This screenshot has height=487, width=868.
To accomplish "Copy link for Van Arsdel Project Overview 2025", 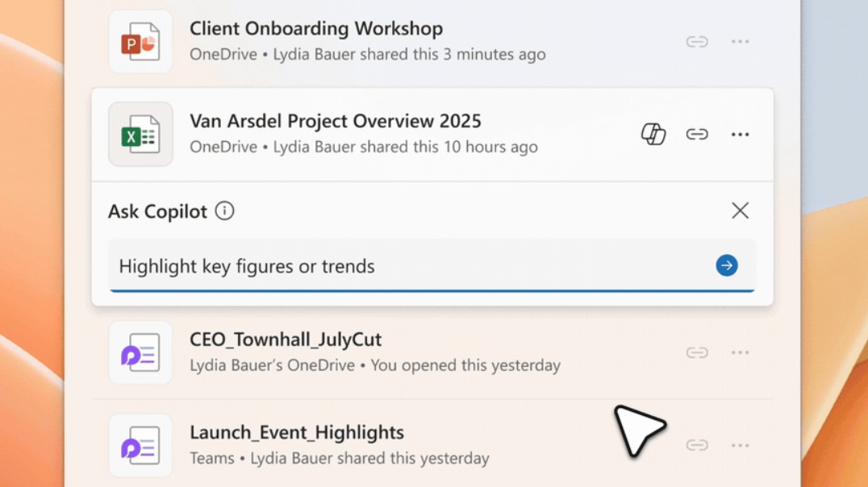I will tap(697, 135).
